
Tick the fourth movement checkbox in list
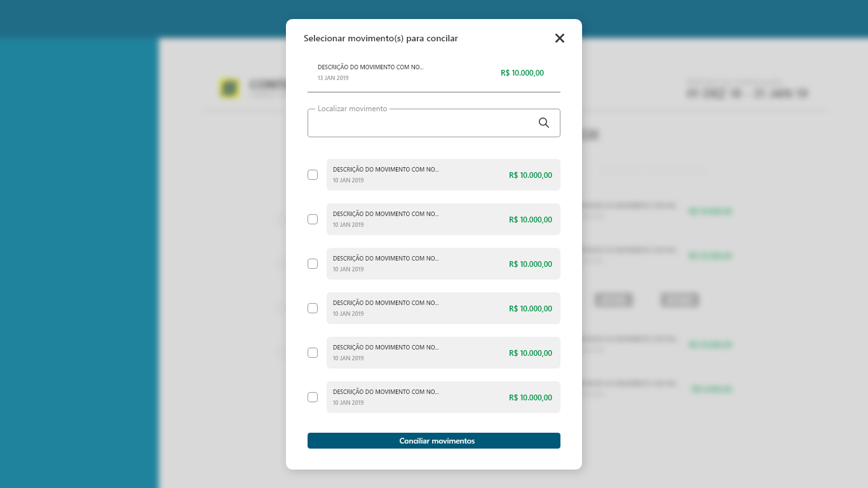point(313,308)
